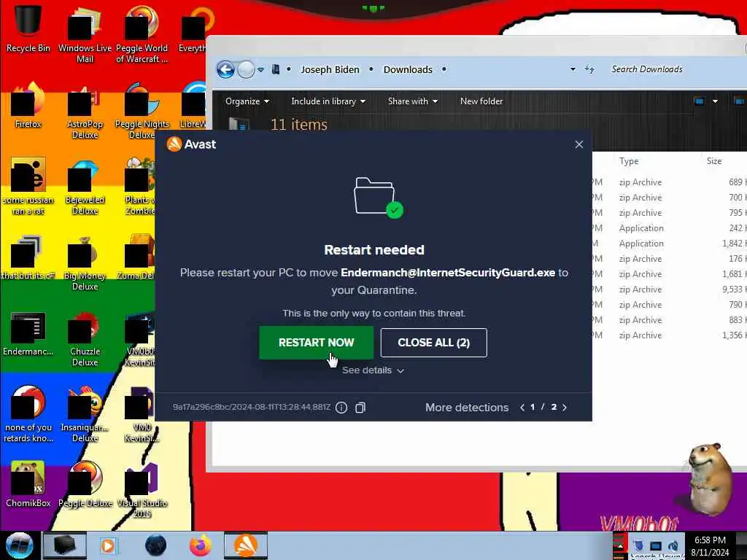Open AstroPop Deluxe desktop icon
Image resolution: width=747 pixels, height=560 pixels.
coord(85,111)
